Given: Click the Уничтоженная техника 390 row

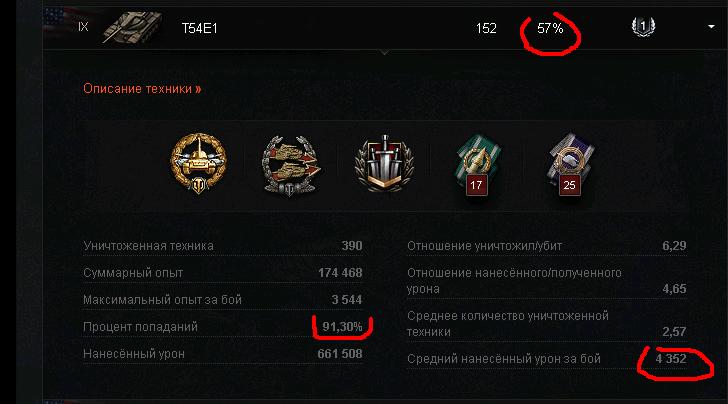Looking at the screenshot, I should [223, 246].
